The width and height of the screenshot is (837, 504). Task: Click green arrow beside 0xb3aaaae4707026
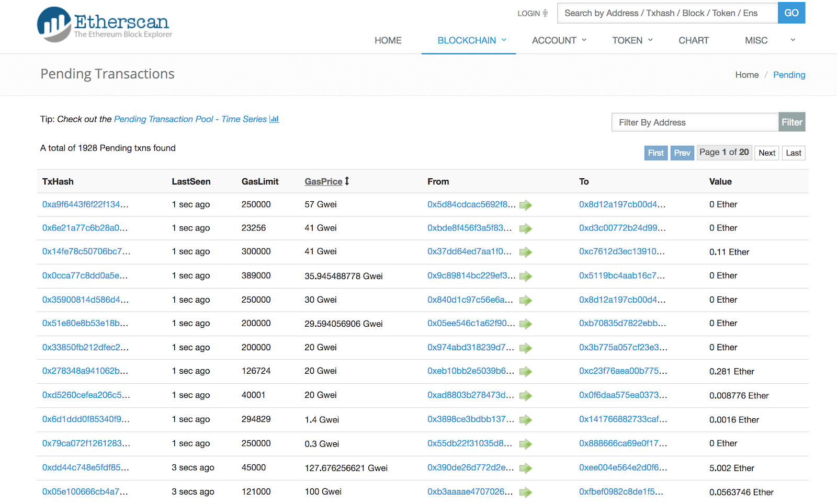pos(526,492)
